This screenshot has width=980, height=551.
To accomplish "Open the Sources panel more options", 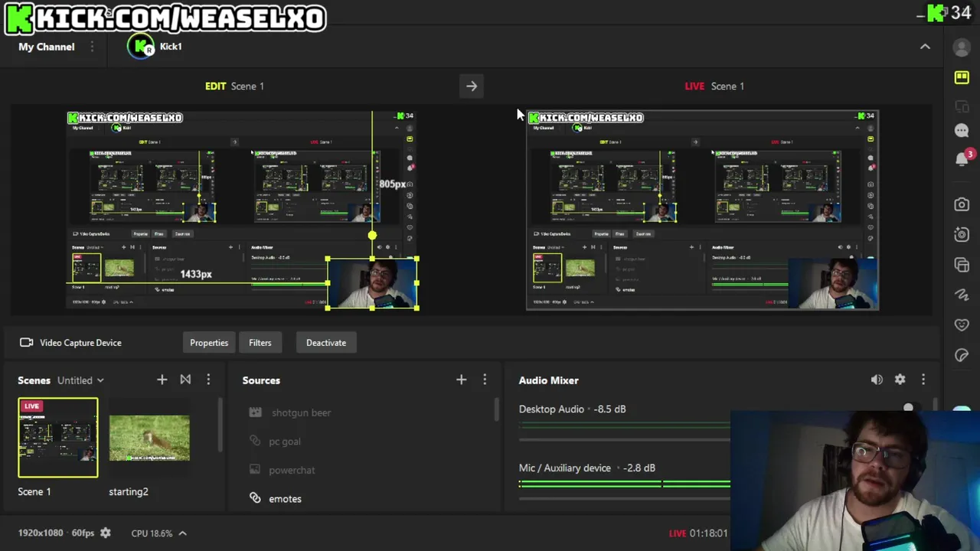I will (485, 380).
